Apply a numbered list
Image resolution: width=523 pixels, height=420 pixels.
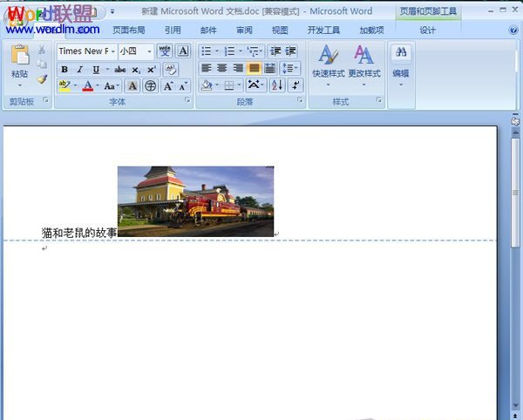click(x=229, y=51)
